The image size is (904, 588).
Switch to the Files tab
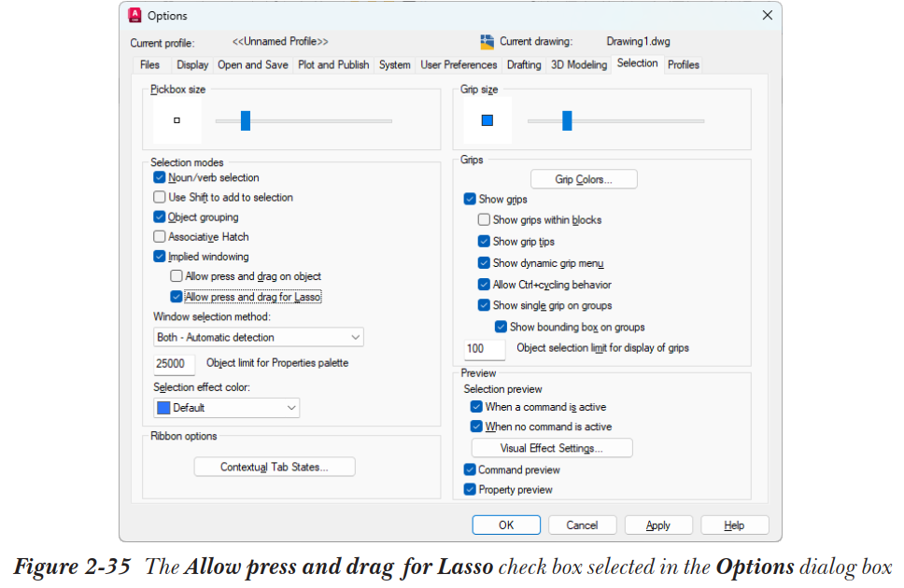point(150,64)
